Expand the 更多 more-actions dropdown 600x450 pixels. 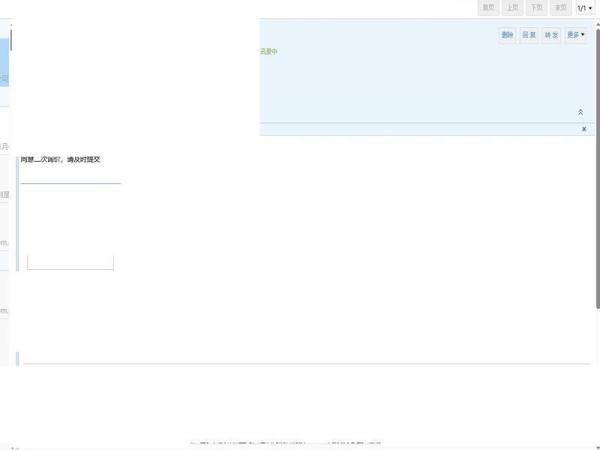point(576,35)
